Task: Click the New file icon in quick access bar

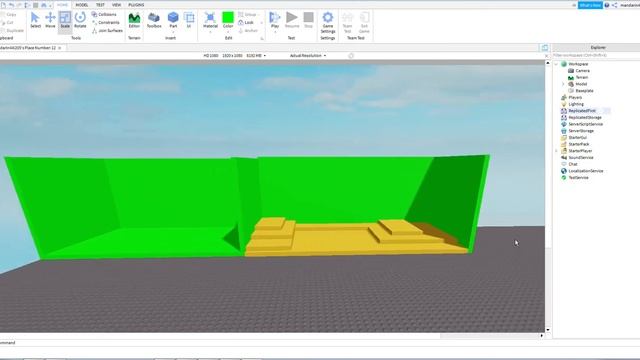Action: click(x=4, y=5)
